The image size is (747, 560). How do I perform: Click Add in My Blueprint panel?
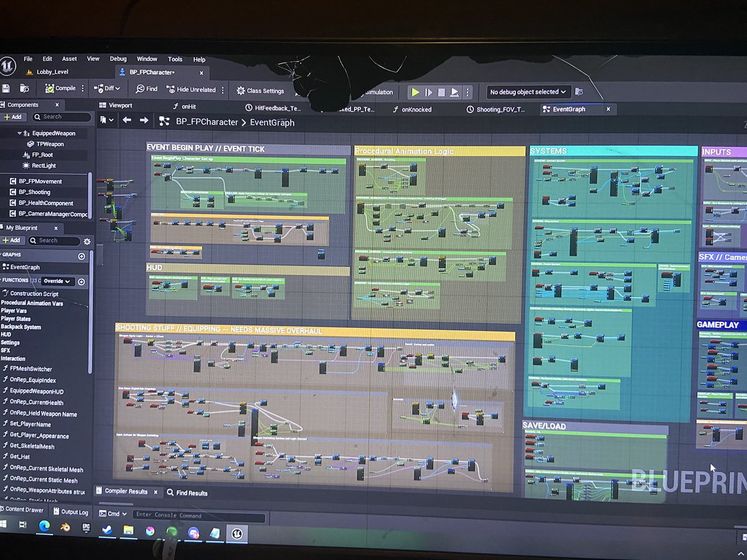coord(12,240)
